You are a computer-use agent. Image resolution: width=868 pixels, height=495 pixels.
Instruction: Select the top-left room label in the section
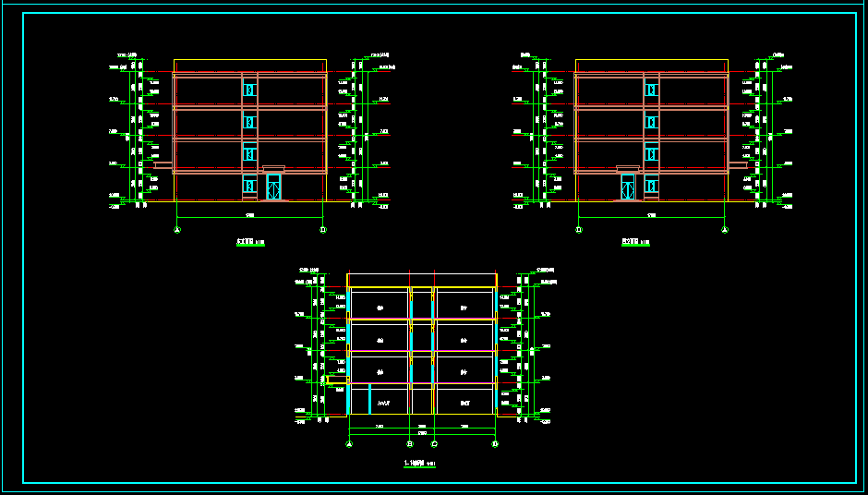coord(380,308)
